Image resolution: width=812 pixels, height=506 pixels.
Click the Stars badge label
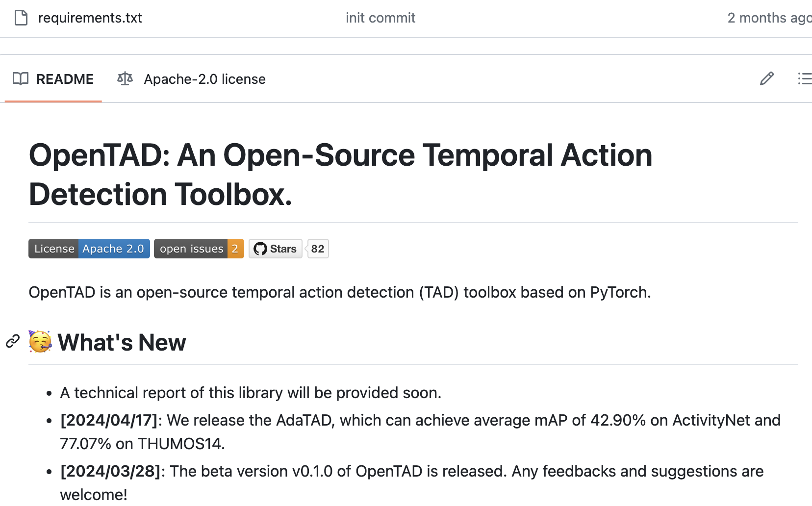pos(276,249)
